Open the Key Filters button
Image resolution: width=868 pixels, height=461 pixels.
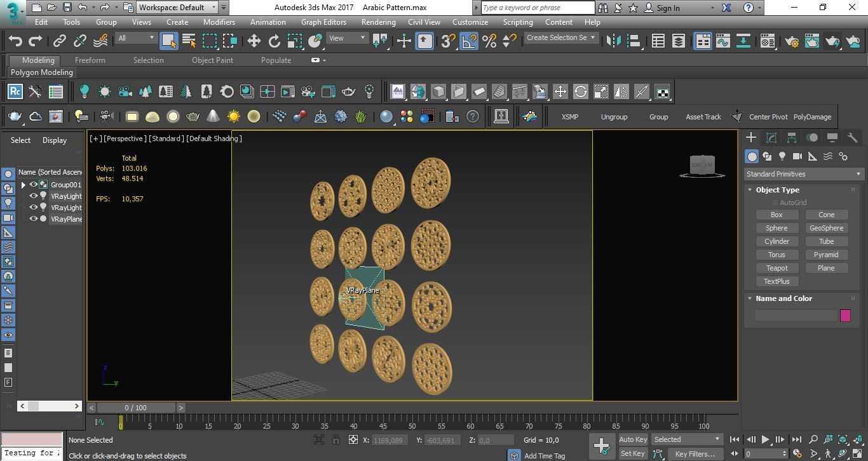[695, 453]
